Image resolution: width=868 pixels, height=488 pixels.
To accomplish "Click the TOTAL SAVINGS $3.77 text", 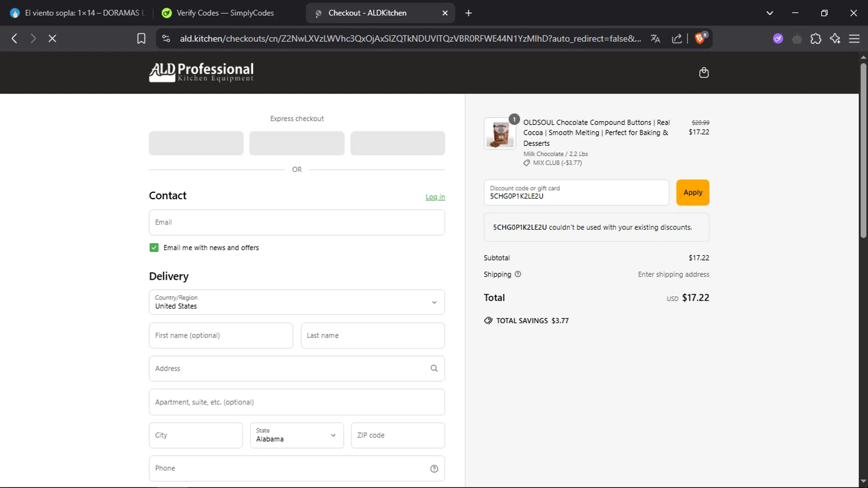I will (x=532, y=321).
